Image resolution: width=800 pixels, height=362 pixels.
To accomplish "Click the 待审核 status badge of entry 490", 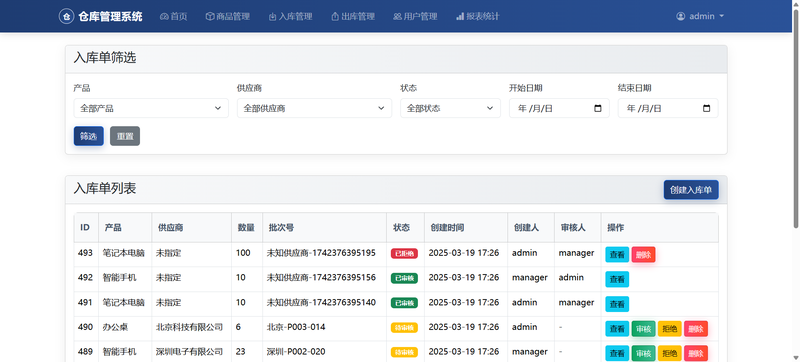I will point(404,328).
